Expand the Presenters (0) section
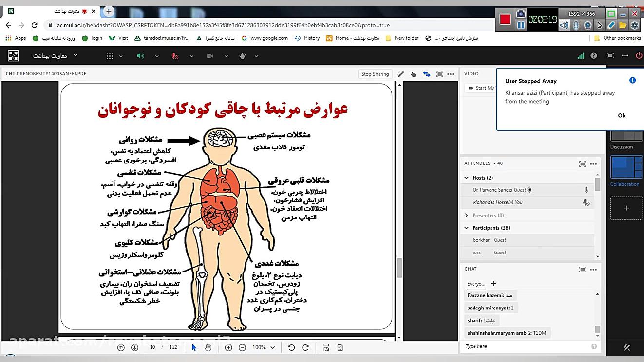Image resolution: width=644 pixels, height=362 pixels. (466, 215)
